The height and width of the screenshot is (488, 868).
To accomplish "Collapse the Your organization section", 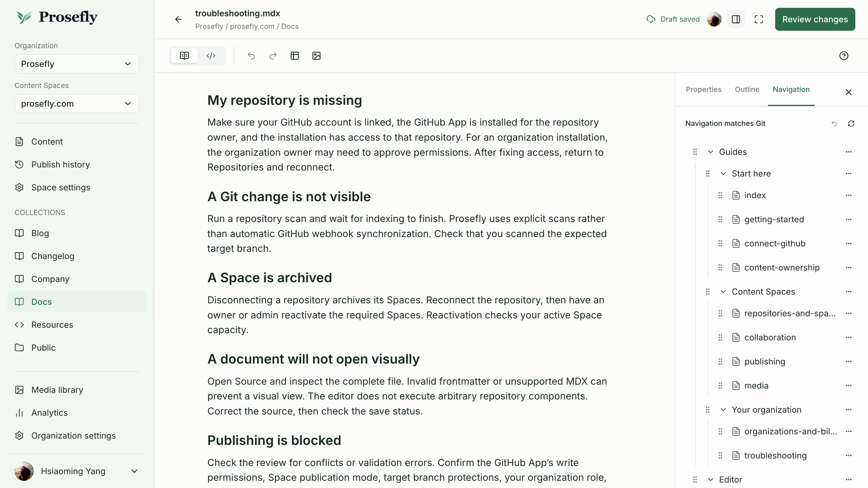I will pyautogui.click(x=723, y=410).
